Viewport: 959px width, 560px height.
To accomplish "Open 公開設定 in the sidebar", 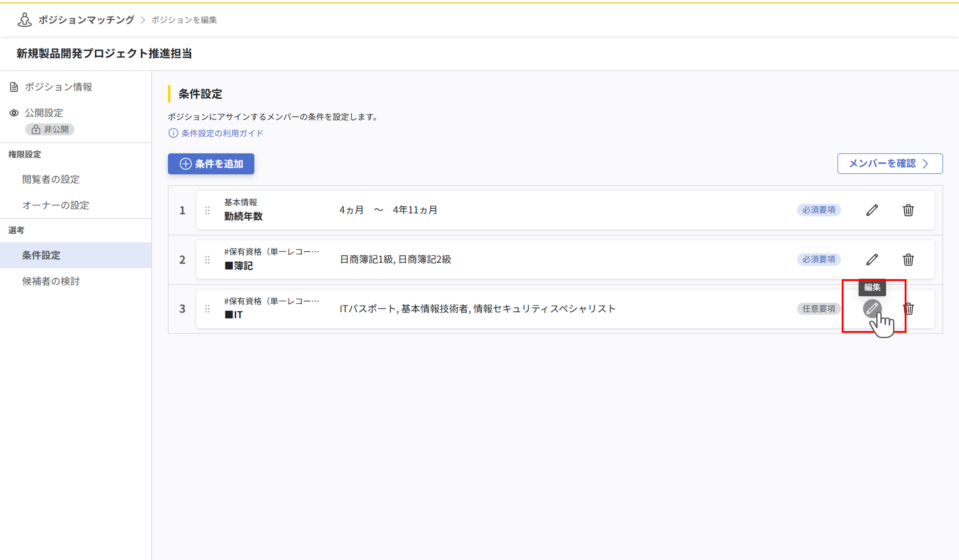I will pos(44,113).
